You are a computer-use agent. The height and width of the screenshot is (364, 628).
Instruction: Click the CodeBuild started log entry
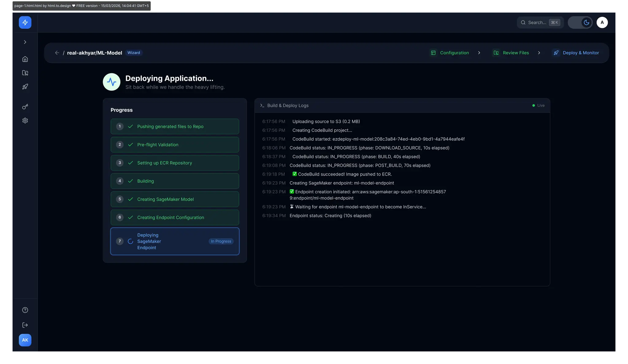378,139
